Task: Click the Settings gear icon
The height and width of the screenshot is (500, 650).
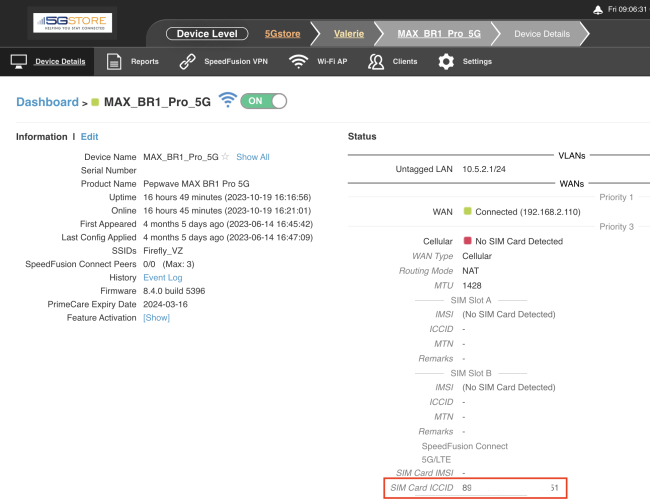Action: pyautogui.click(x=446, y=61)
